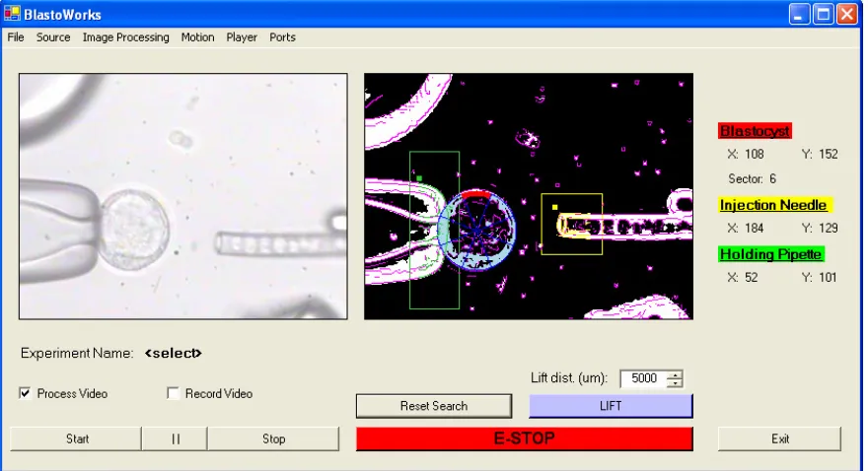Click the red Blastocyst label

tap(756, 131)
